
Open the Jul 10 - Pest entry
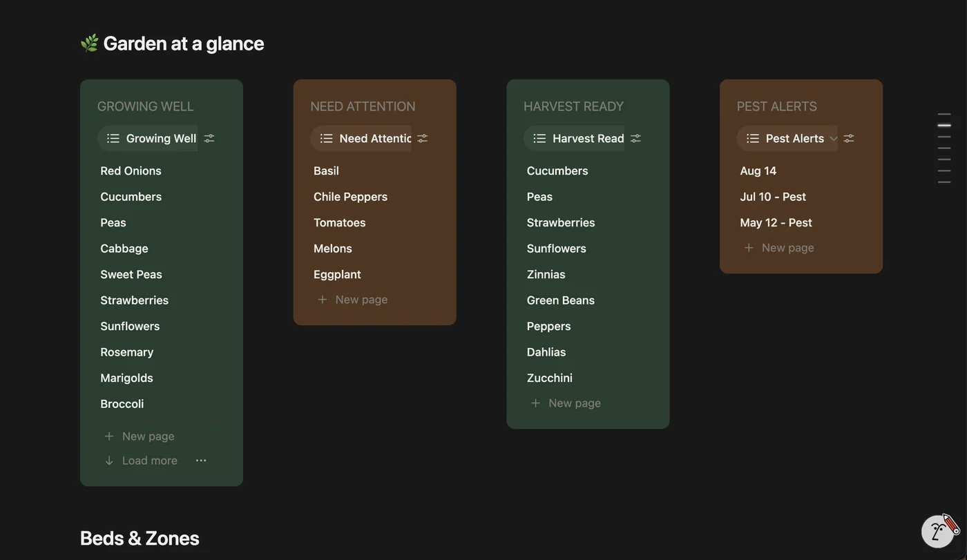(x=774, y=197)
